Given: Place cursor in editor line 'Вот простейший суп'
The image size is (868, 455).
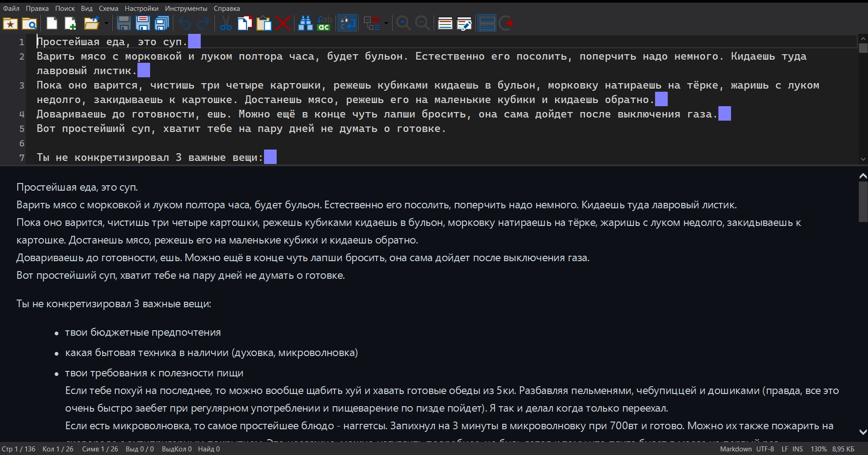Looking at the screenshot, I should [241, 129].
